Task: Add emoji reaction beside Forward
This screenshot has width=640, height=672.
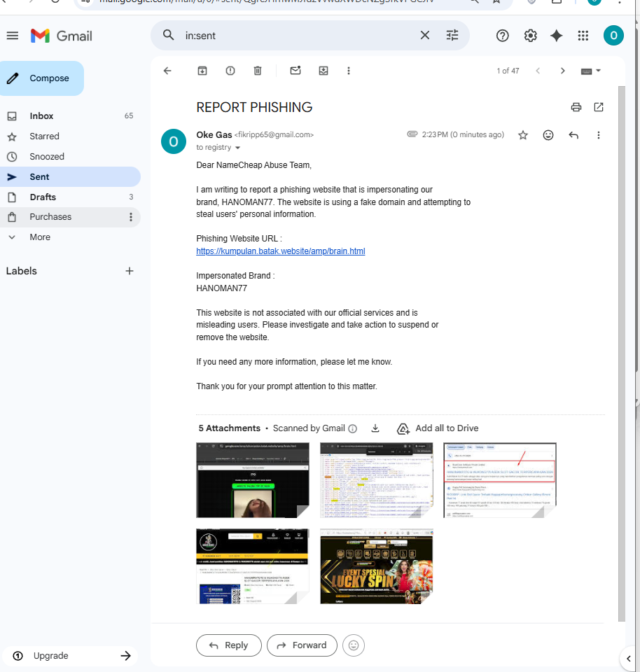Action: (x=354, y=645)
